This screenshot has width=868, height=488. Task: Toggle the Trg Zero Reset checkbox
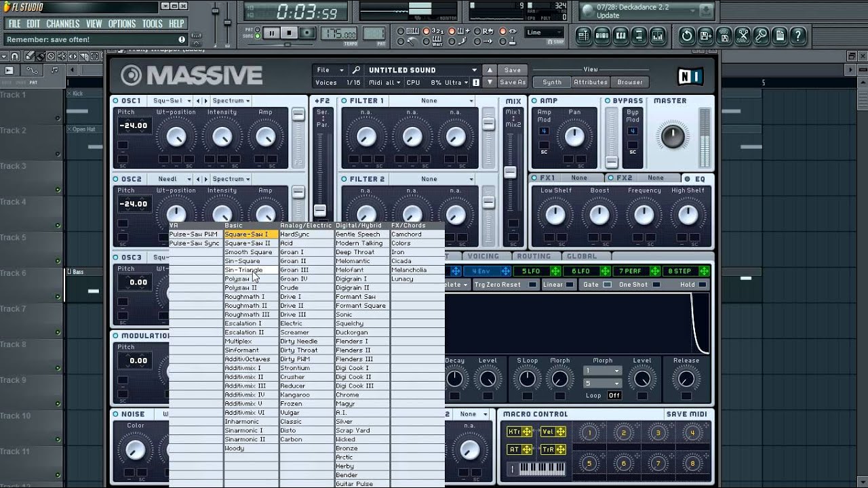532,285
